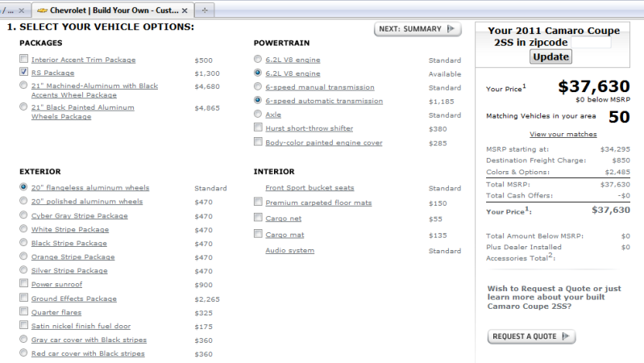This screenshot has width=644, height=363.
Task: Check the Ground Effects Package box
Action: [24, 298]
